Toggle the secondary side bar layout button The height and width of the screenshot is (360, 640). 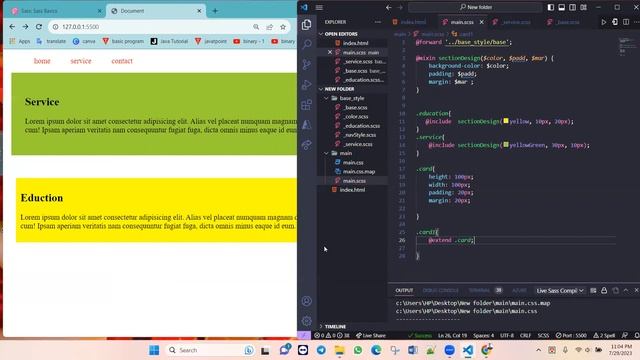pyautogui.click(x=573, y=7)
